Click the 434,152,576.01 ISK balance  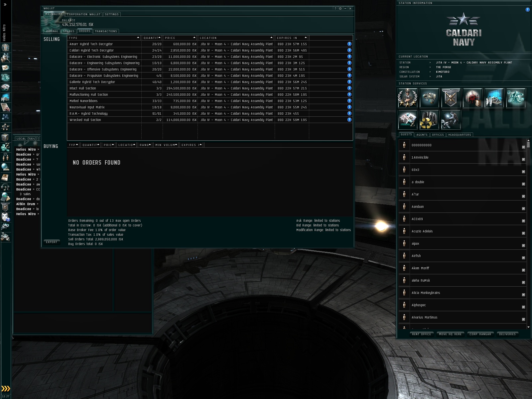[77, 25]
